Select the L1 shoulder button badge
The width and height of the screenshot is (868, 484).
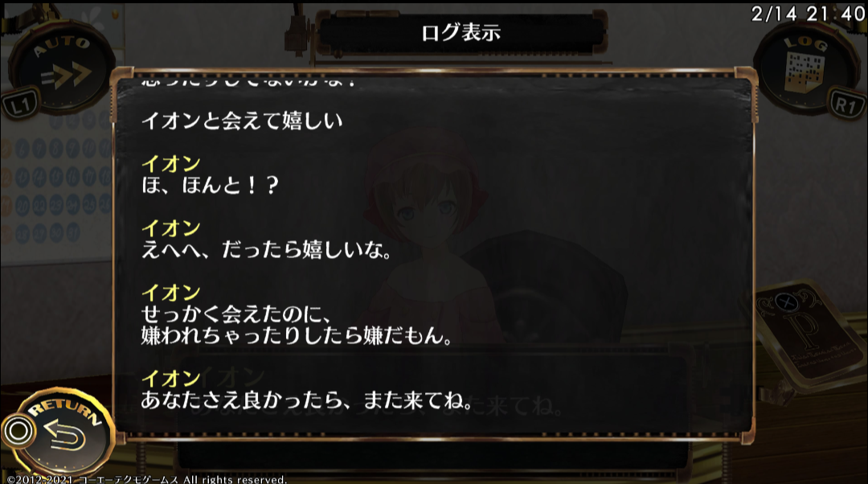(x=20, y=104)
